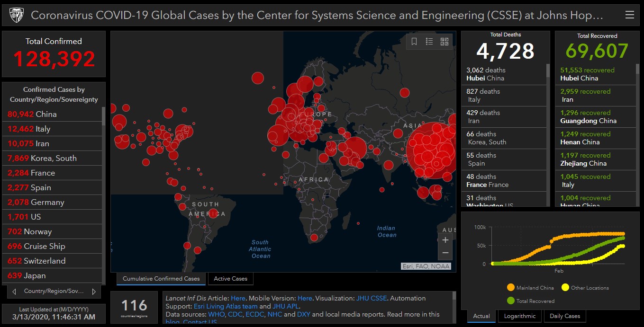This screenshot has height=327, width=644.
Task: Click 1,197 recovered Zhejiang China entry
Action: [x=596, y=159]
